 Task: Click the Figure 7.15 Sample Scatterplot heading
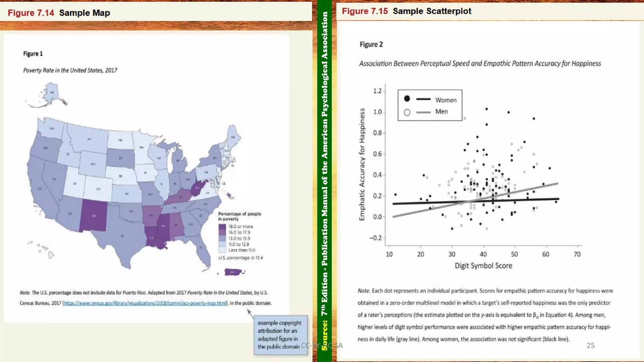[406, 11]
